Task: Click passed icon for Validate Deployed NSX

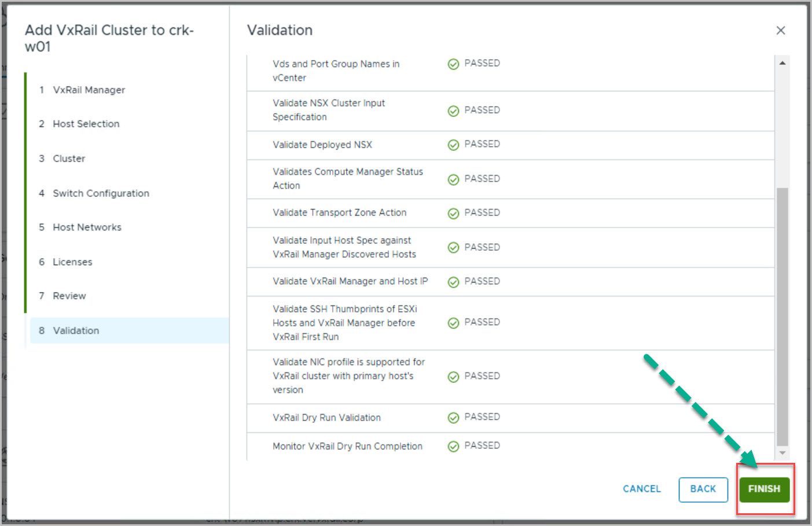Action: (x=453, y=145)
